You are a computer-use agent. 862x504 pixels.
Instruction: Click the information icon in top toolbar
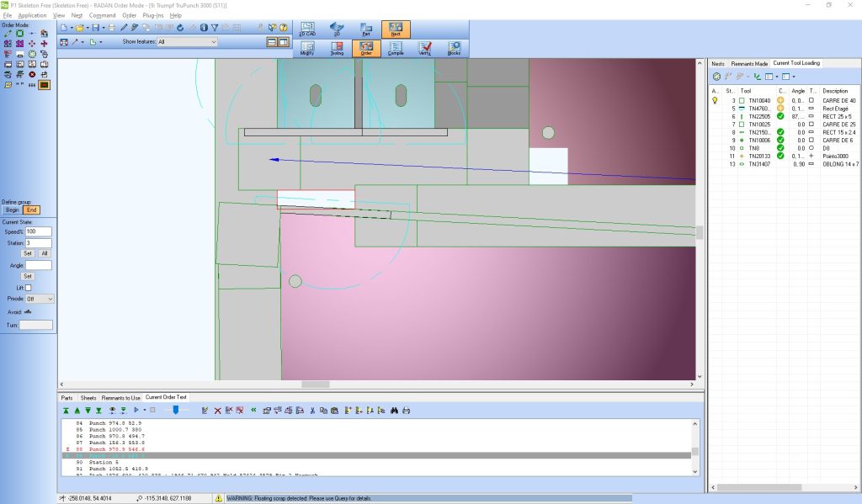204,28
